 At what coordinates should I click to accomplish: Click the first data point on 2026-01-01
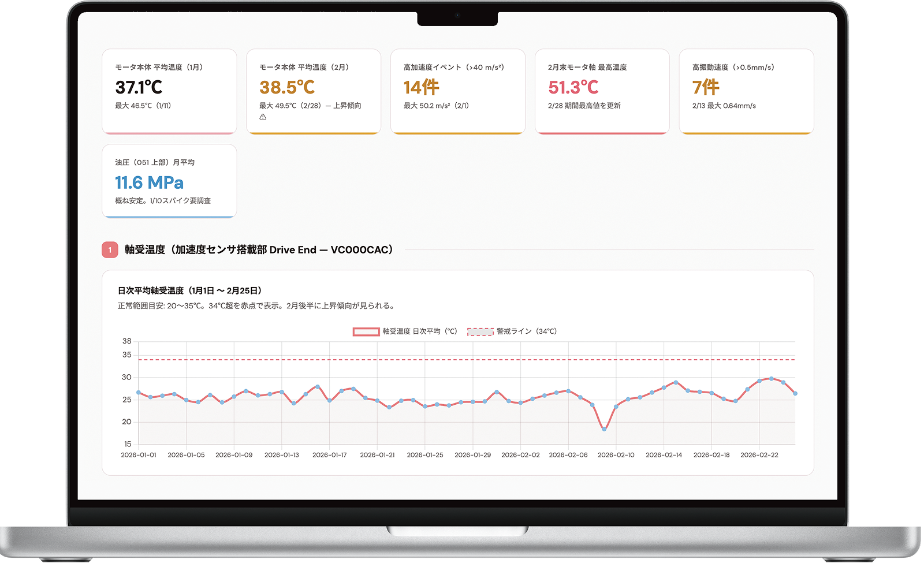tap(139, 393)
